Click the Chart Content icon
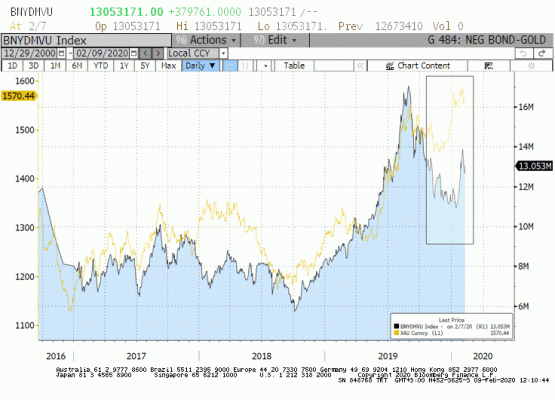The width and height of the screenshot is (555, 400). (x=390, y=66)
